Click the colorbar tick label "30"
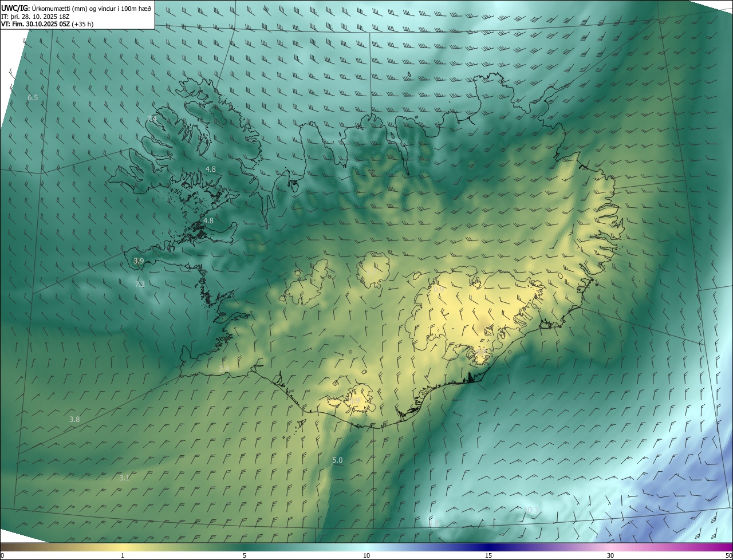The width and height of the screenshot is (733, 560). click(610, 555)
